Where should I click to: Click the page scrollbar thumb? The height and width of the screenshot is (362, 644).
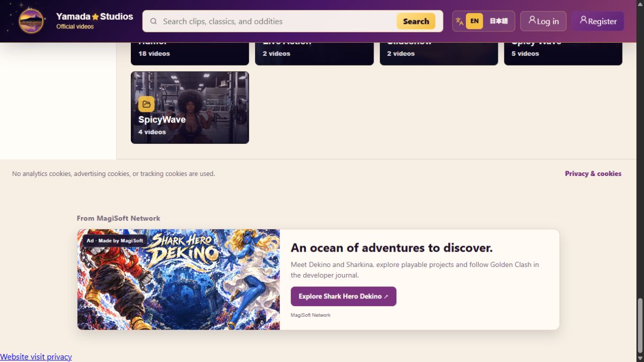(640, 325)
